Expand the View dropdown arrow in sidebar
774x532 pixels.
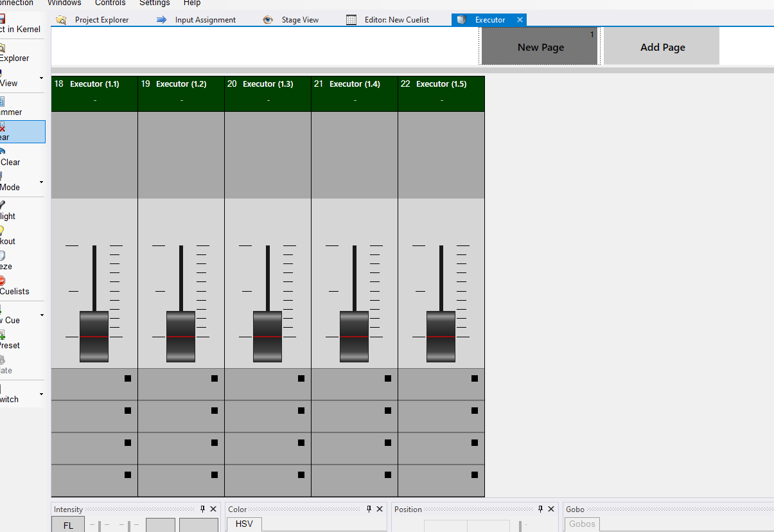(x=42, y=78)
